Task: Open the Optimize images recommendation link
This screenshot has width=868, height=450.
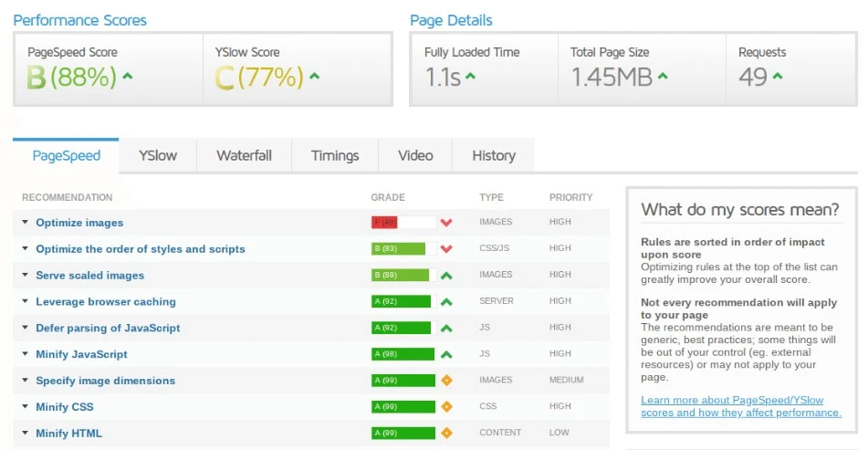Action: (x=79, y=223)
